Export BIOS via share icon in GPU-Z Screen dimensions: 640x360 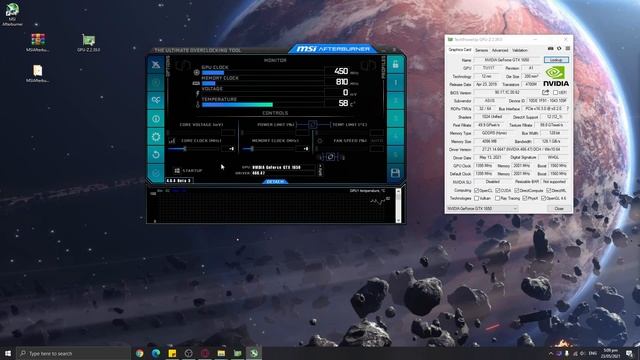tap(546, 93)
